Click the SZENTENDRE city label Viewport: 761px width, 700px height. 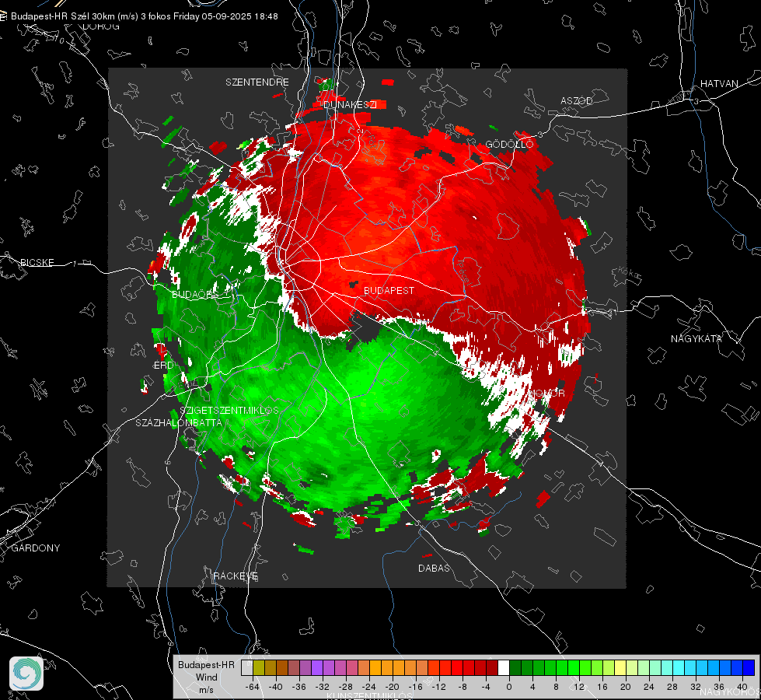coord(257,82)
